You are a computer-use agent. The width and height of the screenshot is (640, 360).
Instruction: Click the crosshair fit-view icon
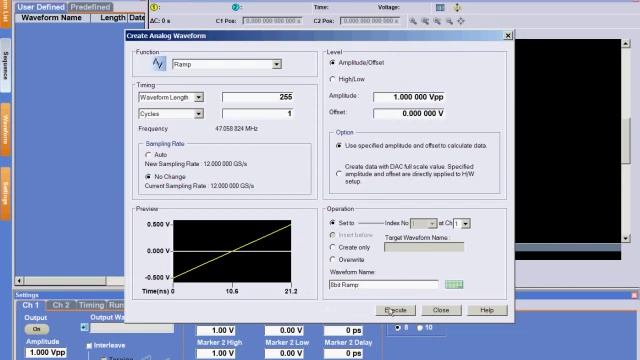point(461,21)
